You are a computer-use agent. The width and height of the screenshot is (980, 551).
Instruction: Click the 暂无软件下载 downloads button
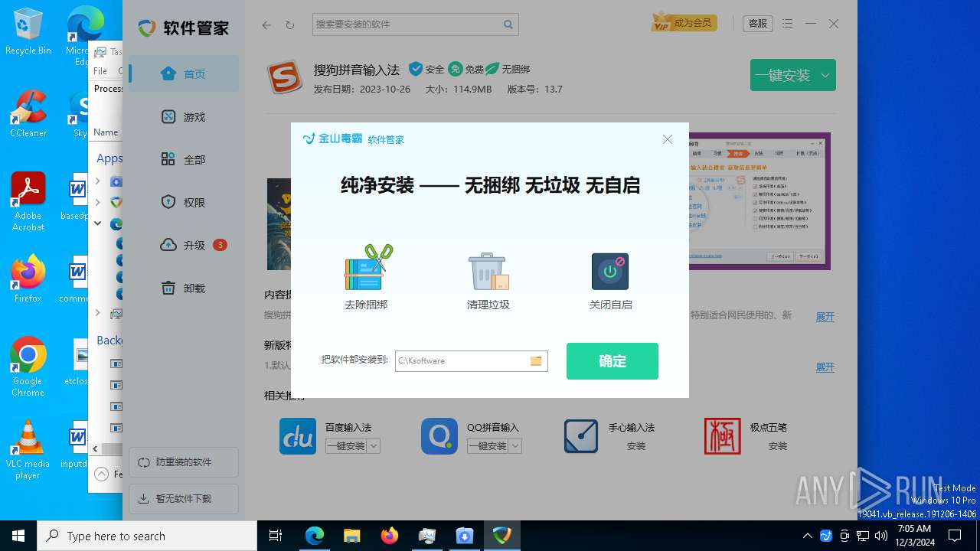tap(184, 499)
